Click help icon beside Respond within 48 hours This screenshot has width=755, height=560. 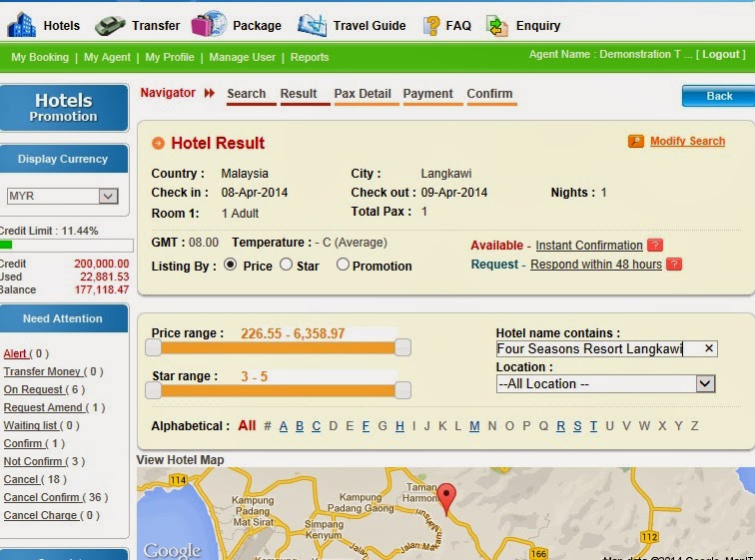[x=674, y=265]
